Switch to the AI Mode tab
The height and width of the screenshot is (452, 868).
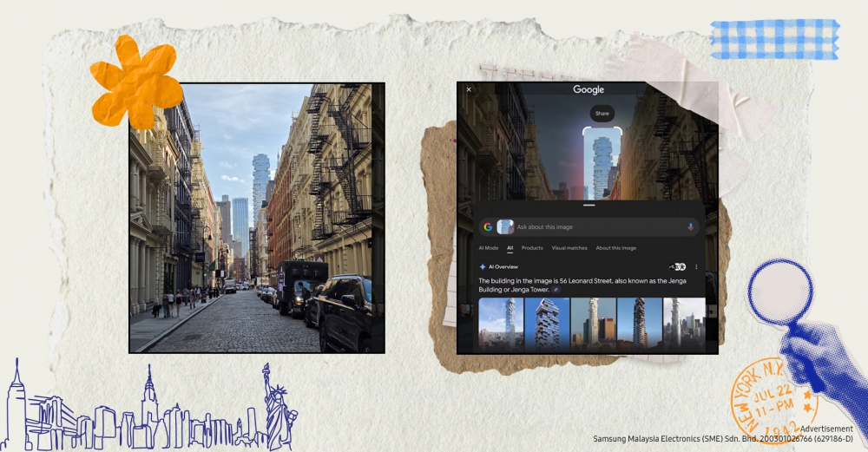click(490, 248)
